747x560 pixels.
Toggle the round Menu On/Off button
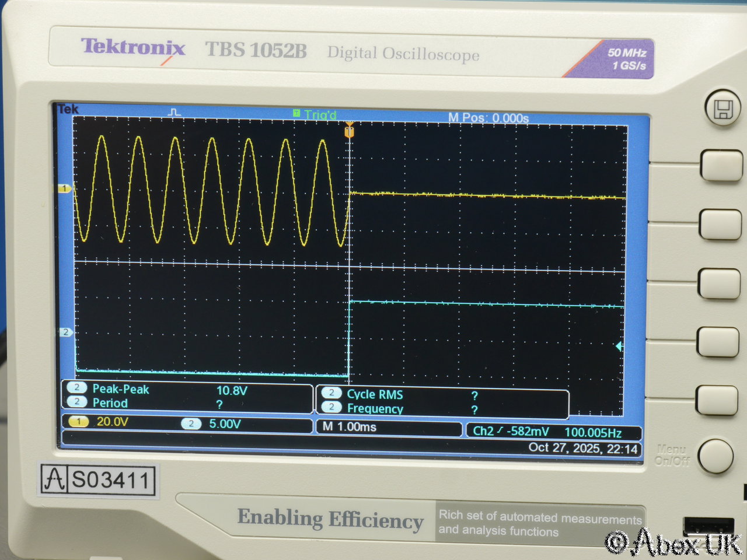(715, 456)
